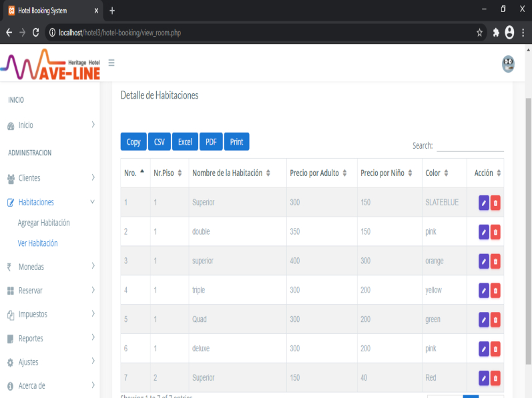The height and width of the screenshot is (398, 532).
Task: Bookmark this page with the star icon
Action: 479,32
